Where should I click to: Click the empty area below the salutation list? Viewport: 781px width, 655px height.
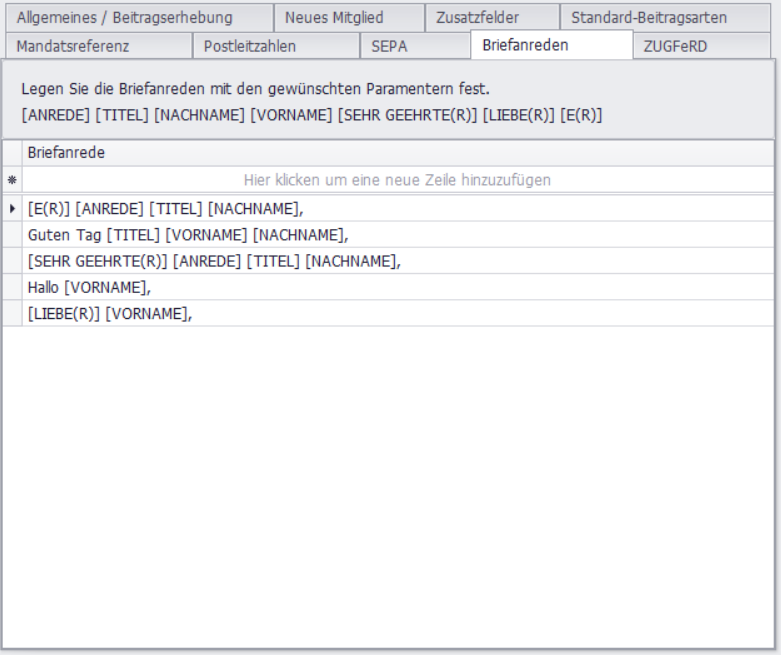pyautogui.click(x=390, y=480)
